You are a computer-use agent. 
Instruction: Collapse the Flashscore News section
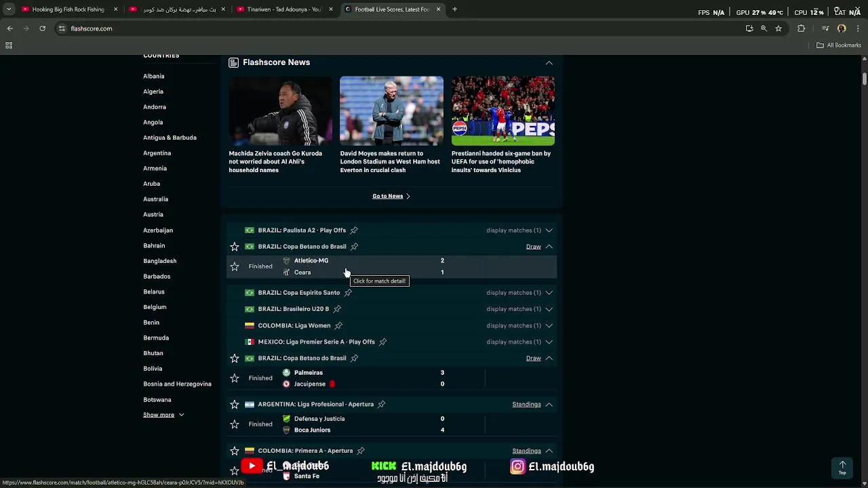pyautogui.click(x=549, y=63)
